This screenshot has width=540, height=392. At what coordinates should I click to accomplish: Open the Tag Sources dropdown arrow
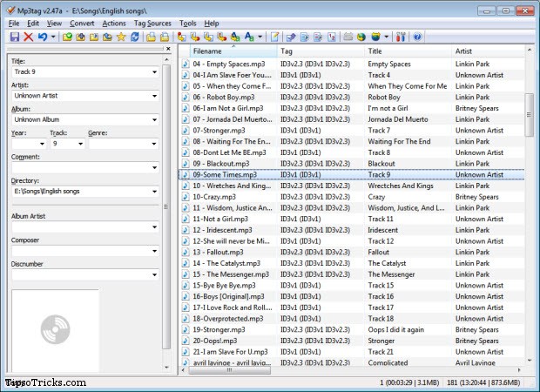pos(387,37)
